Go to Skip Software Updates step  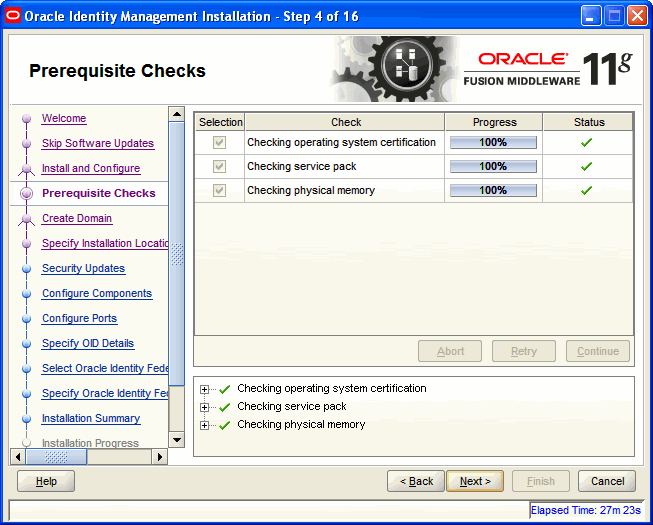click(x=98, y=143)
